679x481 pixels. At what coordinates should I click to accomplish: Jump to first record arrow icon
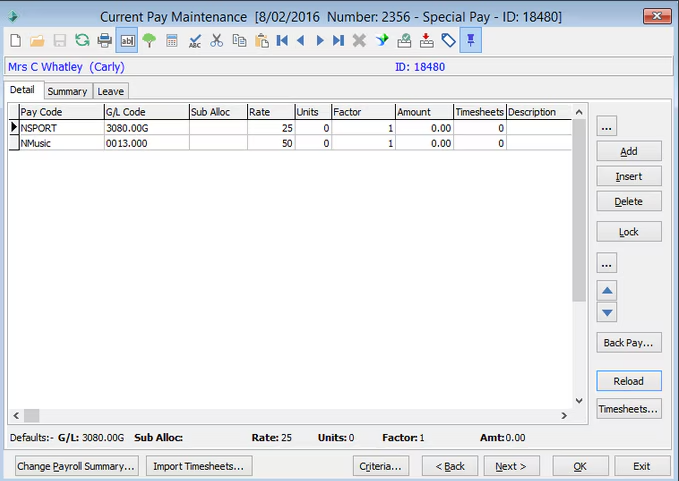[283, 40]
